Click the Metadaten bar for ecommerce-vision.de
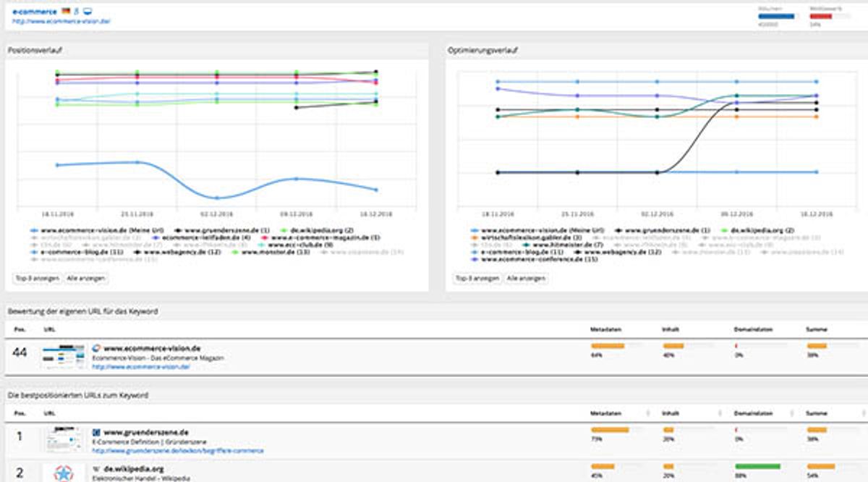 point(607,347)
